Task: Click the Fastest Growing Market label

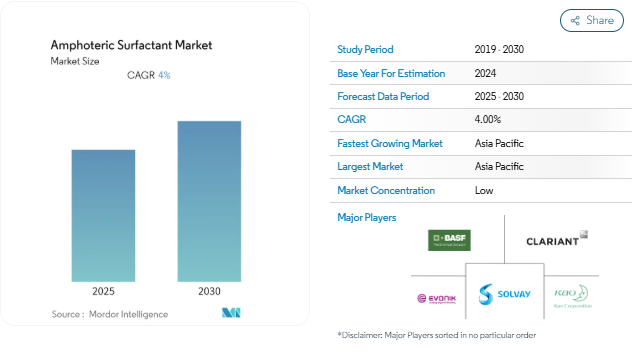Action: click(x=390, y=144)
